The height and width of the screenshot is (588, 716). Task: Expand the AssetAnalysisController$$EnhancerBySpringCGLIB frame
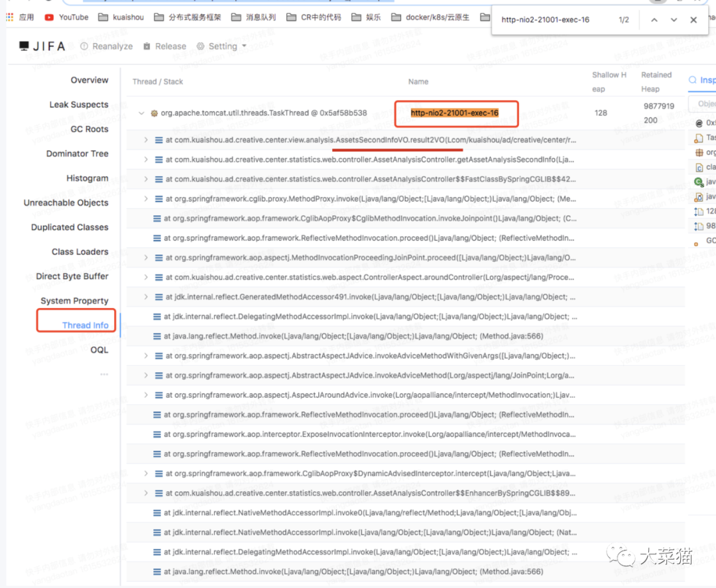pos(146,493)
